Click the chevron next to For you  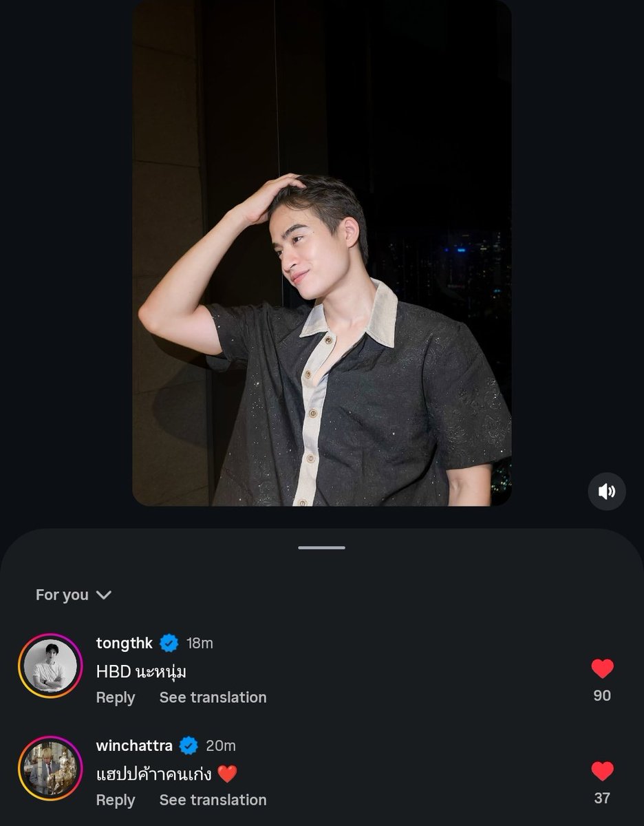[x=104, y=595]
